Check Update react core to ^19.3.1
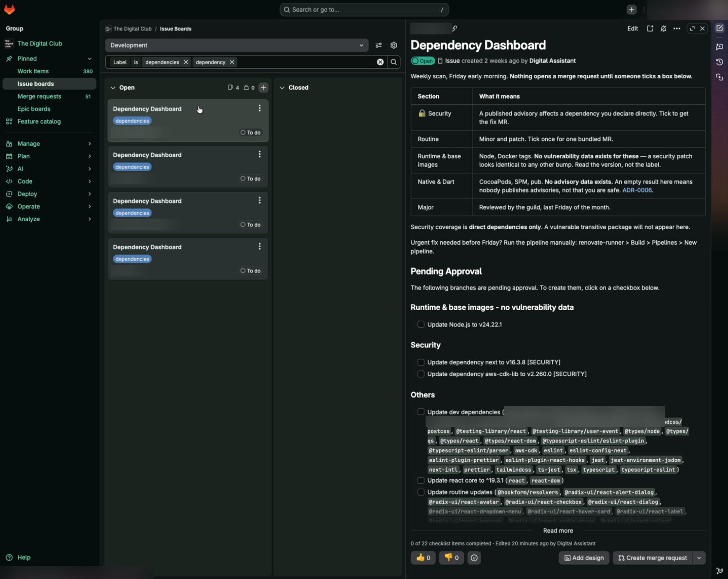 point(421,480)
